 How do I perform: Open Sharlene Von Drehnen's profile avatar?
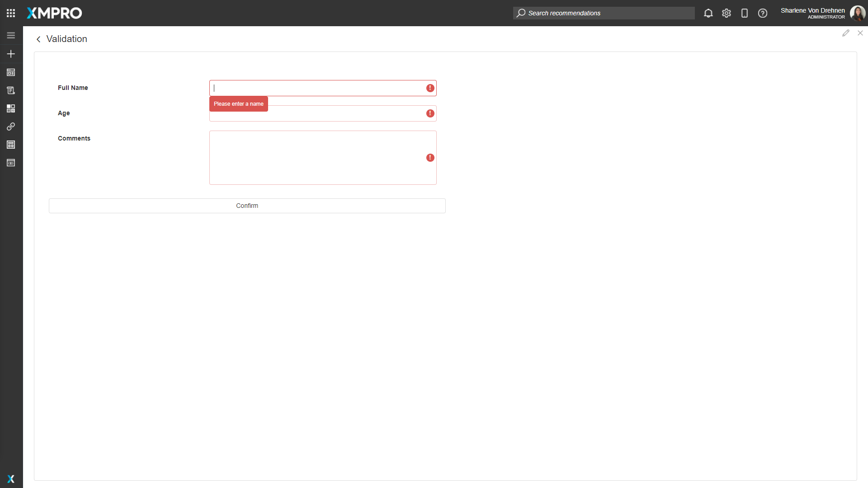tap(858, 13)
